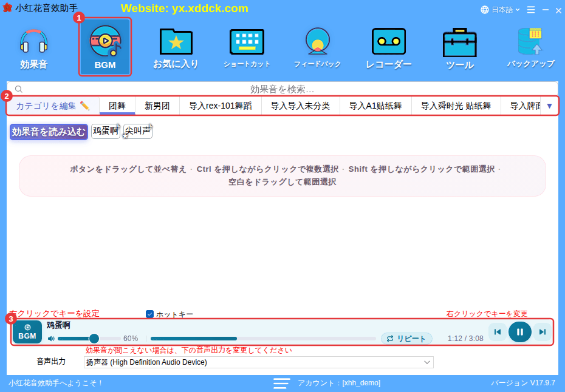Toggle the リピート repeat mode
This screenshot has height=392, width=565.
(406, 339)
